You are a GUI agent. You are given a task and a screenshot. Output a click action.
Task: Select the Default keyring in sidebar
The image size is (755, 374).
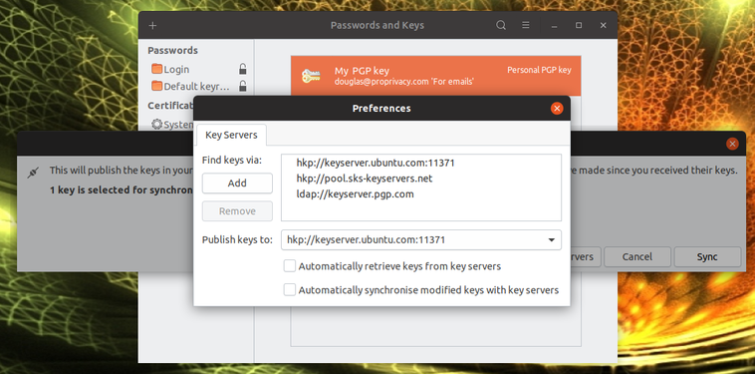(196, 86)
